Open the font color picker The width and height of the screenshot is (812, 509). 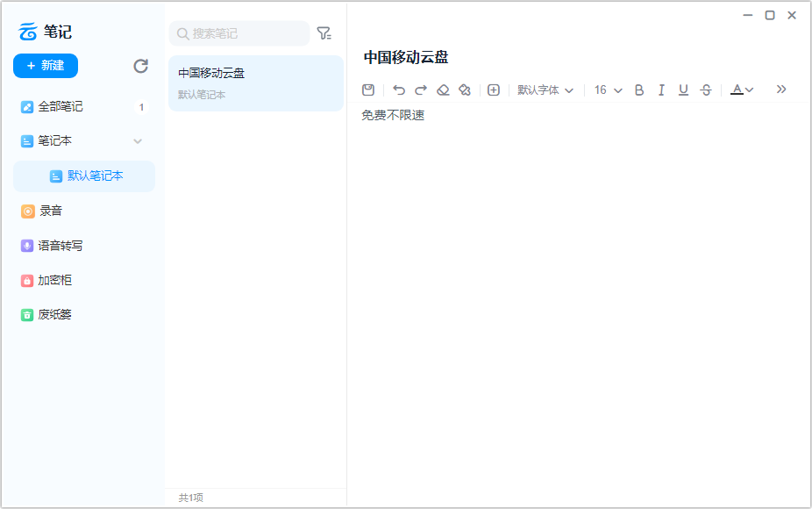[741, 90]
